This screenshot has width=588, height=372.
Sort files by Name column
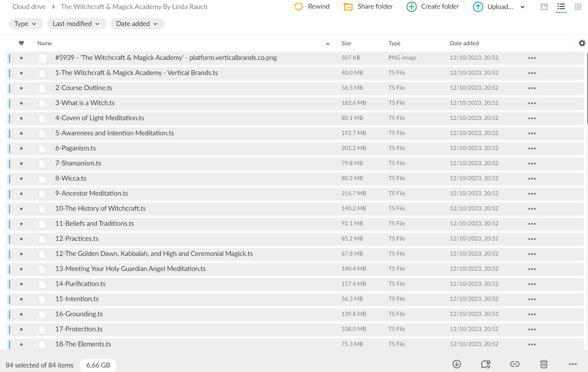pyautogui.click(x=45, y=43)
